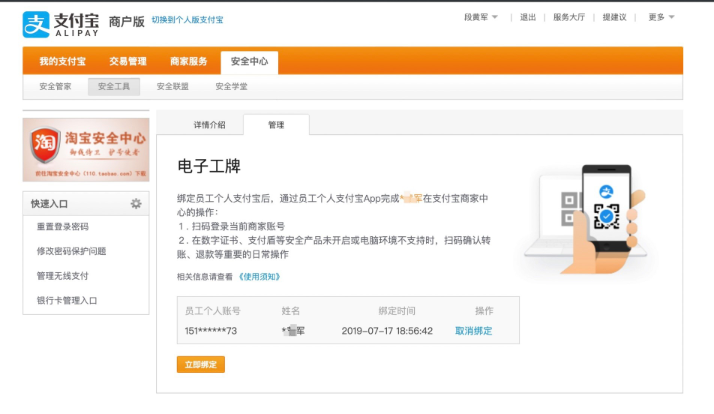Click the Alipay logo icon

(x=36, y=25)
